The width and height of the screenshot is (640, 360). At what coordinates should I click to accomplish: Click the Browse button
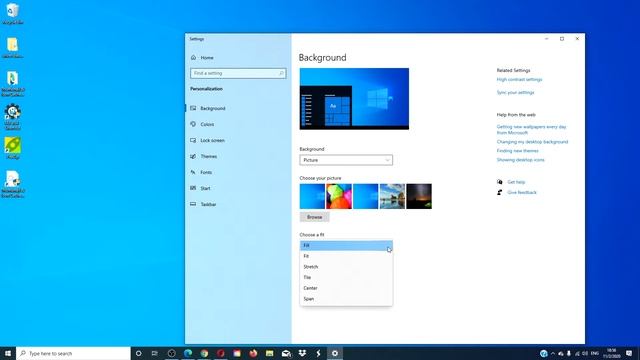coord(314,217)
